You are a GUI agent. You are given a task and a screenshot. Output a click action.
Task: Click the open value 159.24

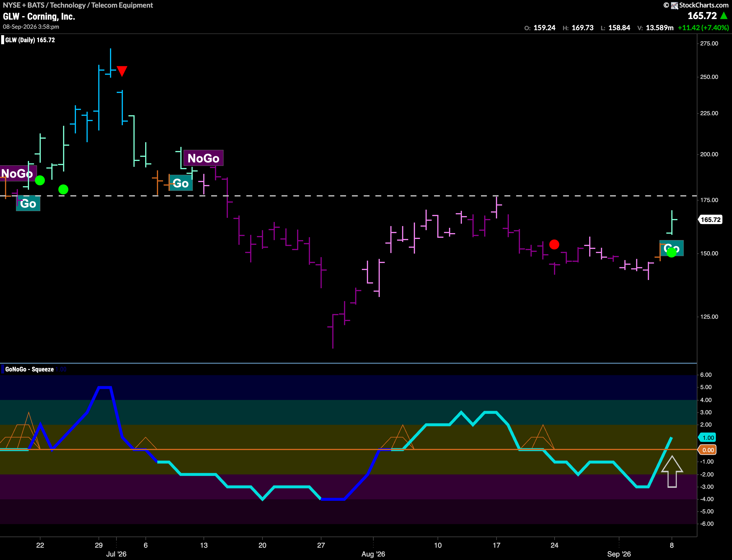[x=544, y=28]
